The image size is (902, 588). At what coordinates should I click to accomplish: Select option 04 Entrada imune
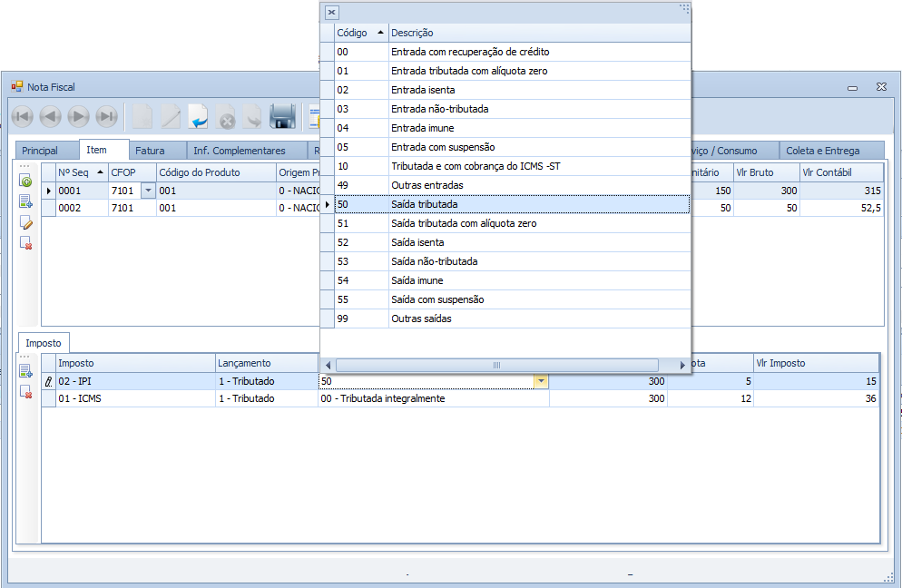(x=512, y=128)
